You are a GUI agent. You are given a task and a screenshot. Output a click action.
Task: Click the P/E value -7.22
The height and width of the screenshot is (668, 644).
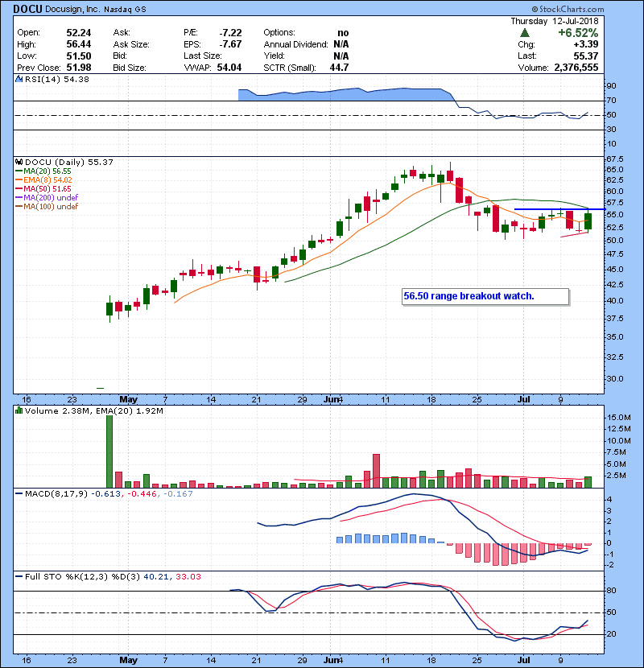(x=230, y=33)
